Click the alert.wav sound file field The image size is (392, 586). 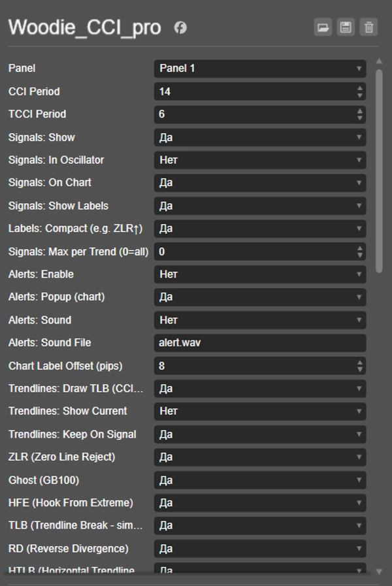(x=259, y=342)
